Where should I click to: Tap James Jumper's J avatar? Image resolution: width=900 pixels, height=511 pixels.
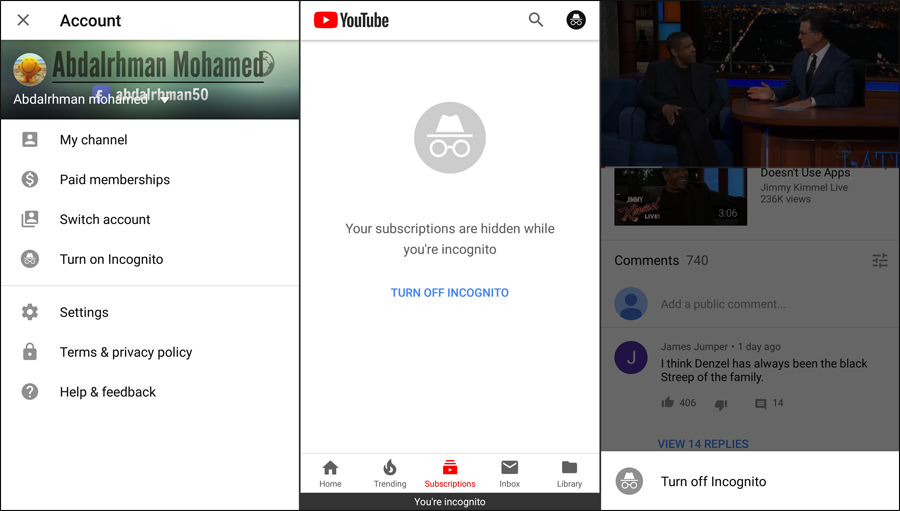[x=631, y=357]
